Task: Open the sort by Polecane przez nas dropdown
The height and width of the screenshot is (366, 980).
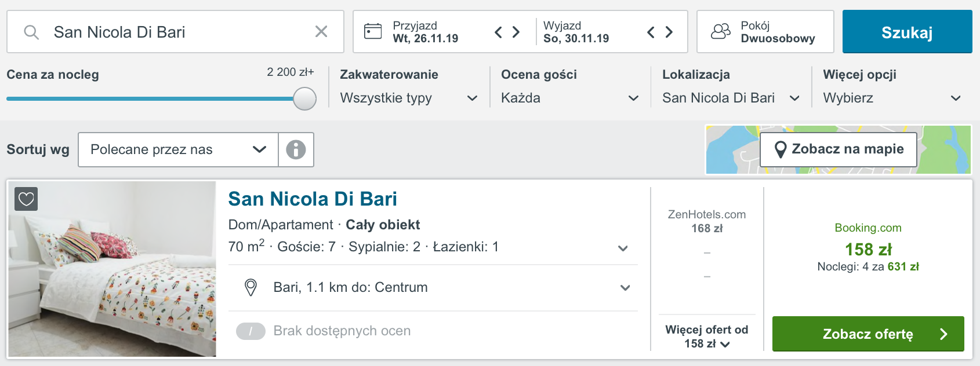Action: 178,149
